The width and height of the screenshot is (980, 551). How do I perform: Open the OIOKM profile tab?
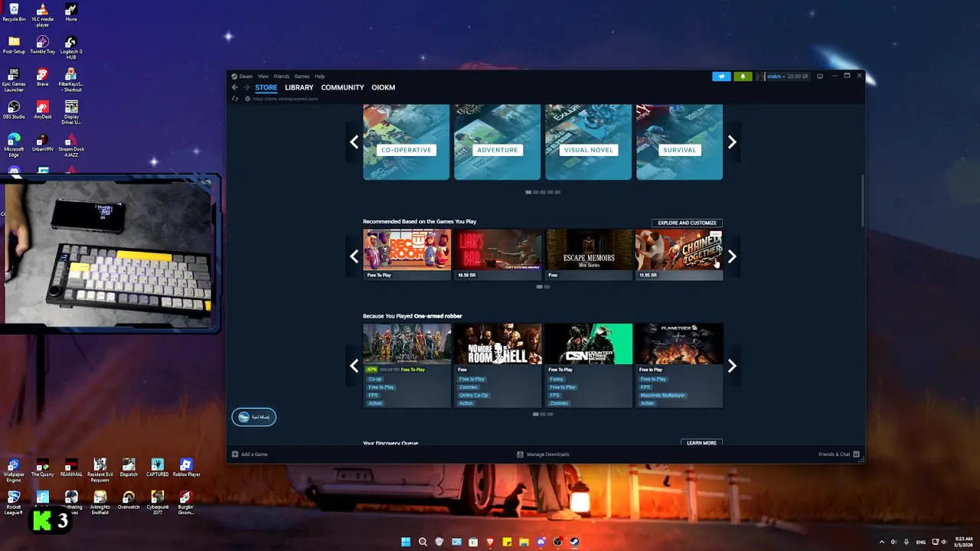384,87
